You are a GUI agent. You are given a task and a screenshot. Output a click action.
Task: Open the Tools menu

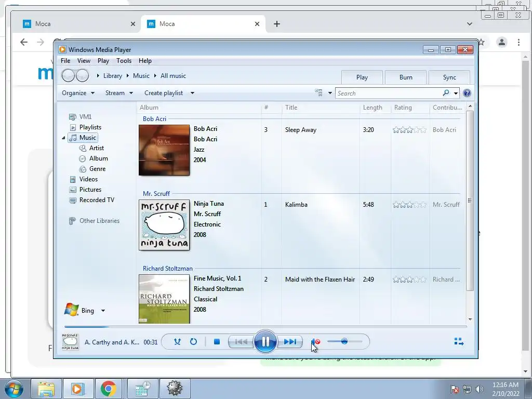tap(124, 61)
